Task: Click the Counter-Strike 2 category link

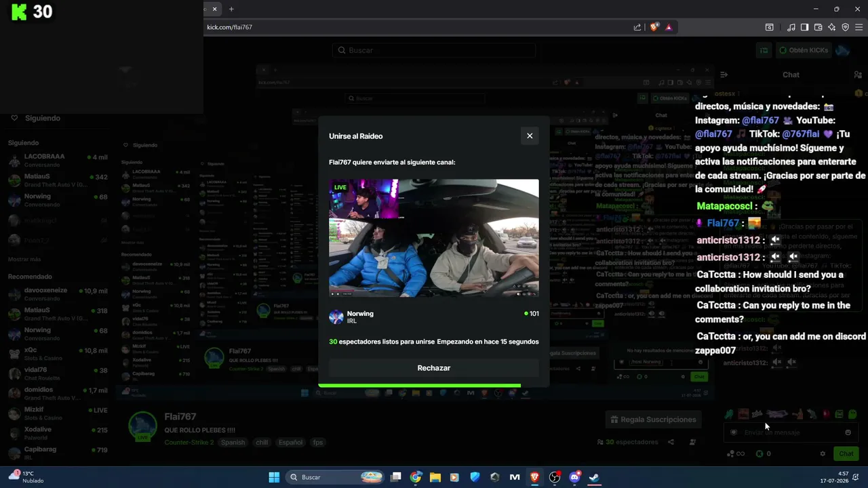Action: point(189,443)
